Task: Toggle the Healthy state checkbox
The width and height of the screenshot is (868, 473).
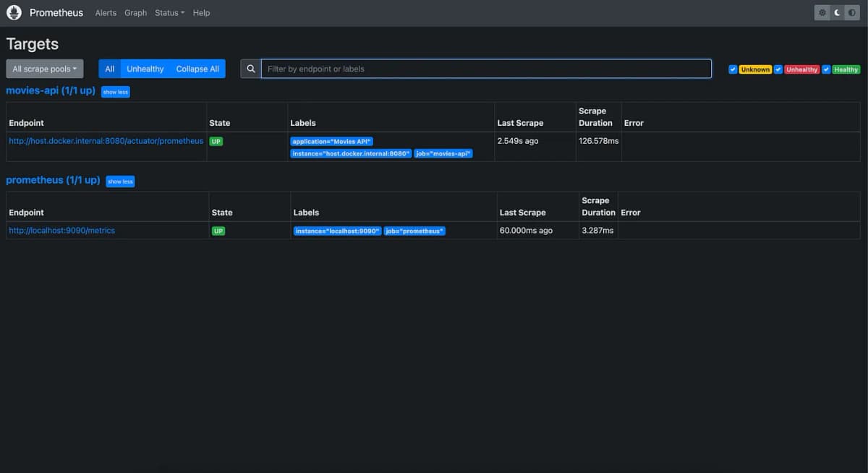Action: click(x=826, y=69)
